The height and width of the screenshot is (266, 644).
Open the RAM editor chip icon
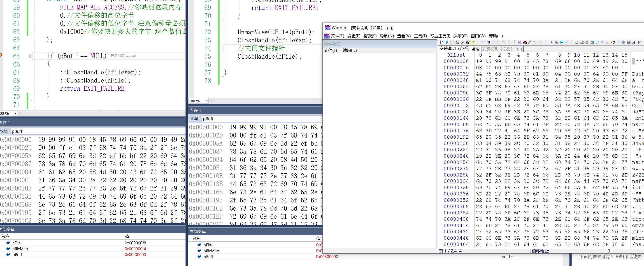pos(587,42)
